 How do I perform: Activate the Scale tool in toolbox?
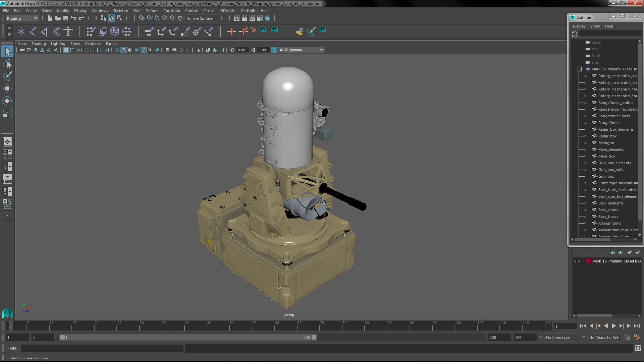pos(7,113)
